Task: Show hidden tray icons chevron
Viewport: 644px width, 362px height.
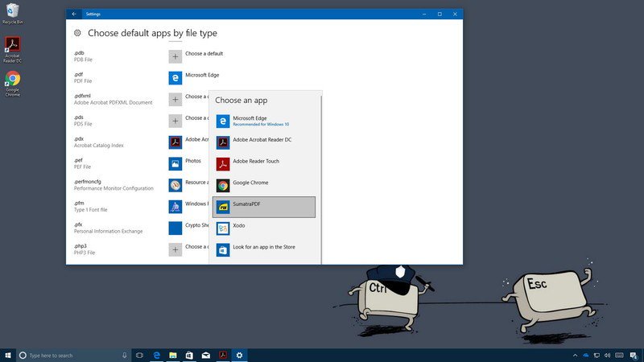Action: 575,356
